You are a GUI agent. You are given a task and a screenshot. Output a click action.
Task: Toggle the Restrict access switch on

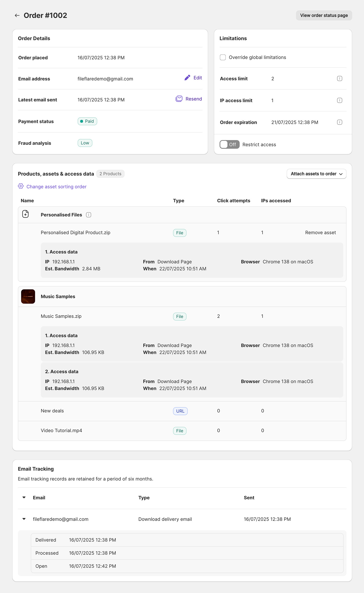coord(229,144)
